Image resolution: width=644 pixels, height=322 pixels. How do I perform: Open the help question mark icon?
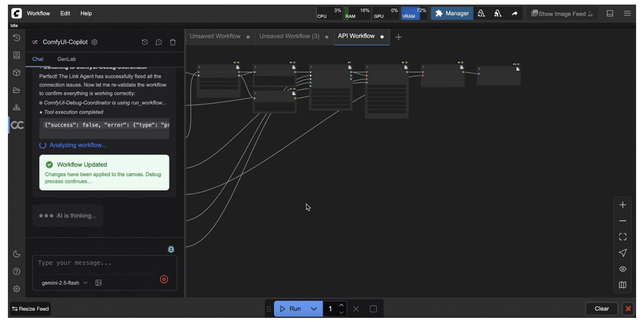click(17, 271)
